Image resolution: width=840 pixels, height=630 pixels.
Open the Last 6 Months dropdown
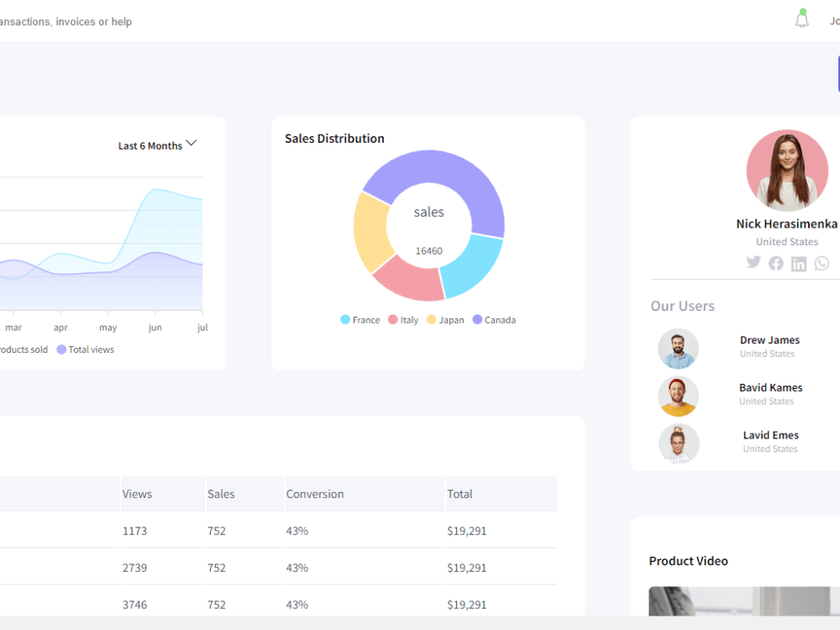coord(158,145)
